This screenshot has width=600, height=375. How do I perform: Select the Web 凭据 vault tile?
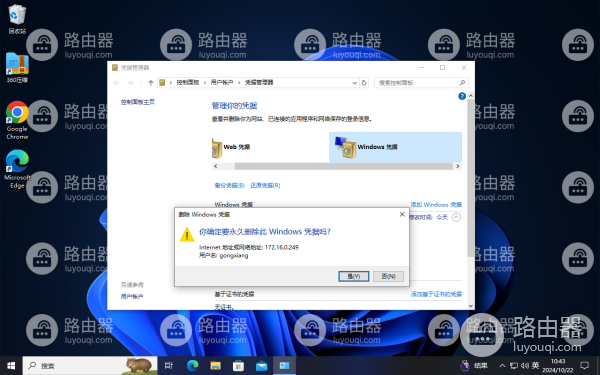click(x=270, y=147)
